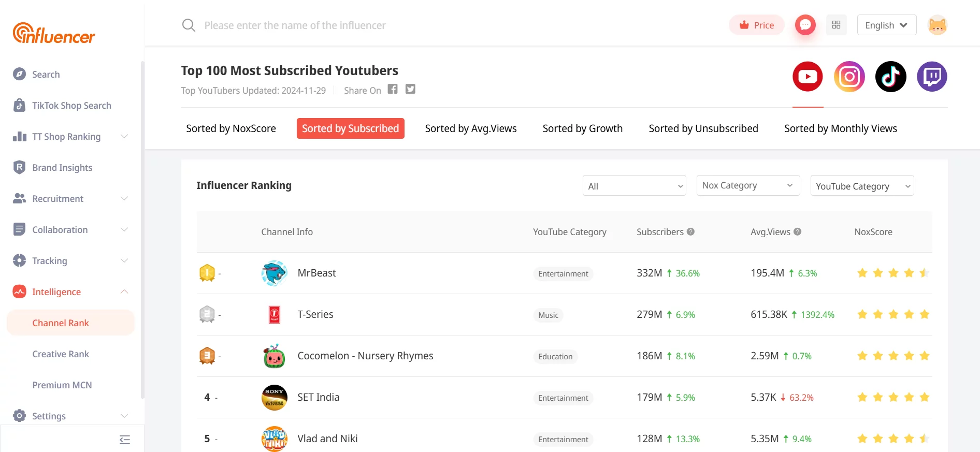Open the cat avatar profile
Viewport: 980px width, 452px height.
[x=937, y=25]
